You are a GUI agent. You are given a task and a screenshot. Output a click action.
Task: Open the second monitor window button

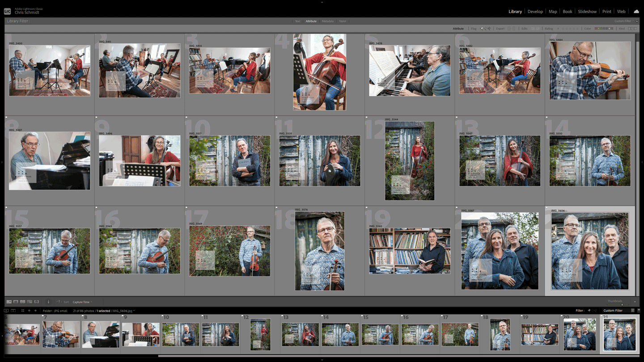click(13, 311)
